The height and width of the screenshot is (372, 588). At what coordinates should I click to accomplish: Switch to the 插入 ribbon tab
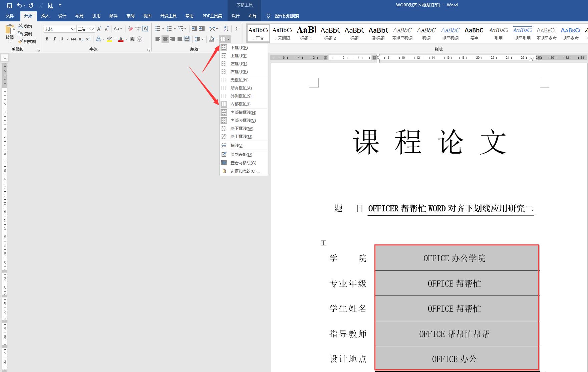[45, 16]
